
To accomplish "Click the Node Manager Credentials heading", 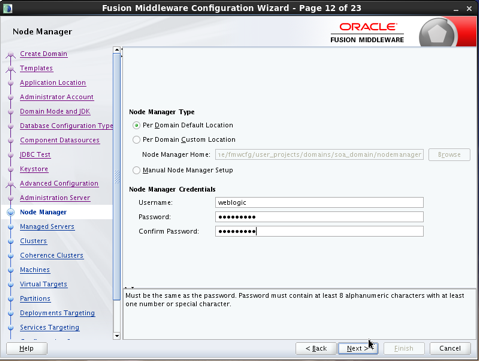I will [172, 189].
